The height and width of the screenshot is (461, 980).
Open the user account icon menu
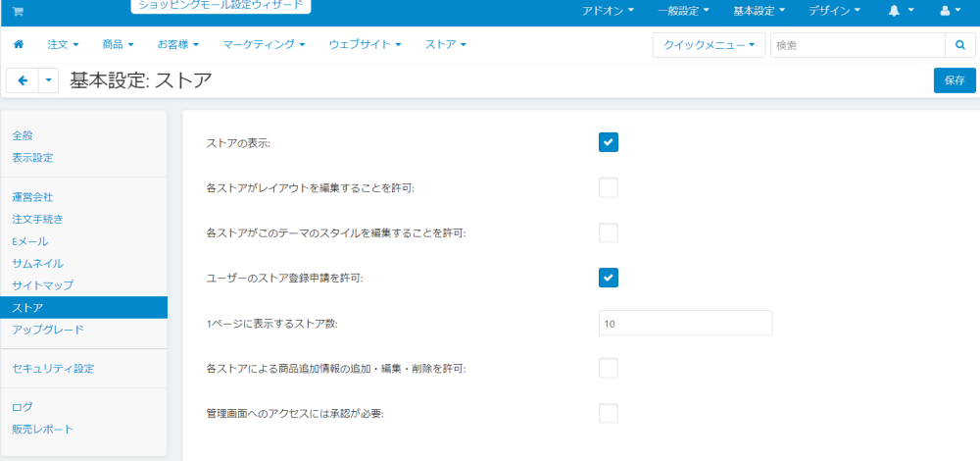pyautogui.click(x=950, y=11)
